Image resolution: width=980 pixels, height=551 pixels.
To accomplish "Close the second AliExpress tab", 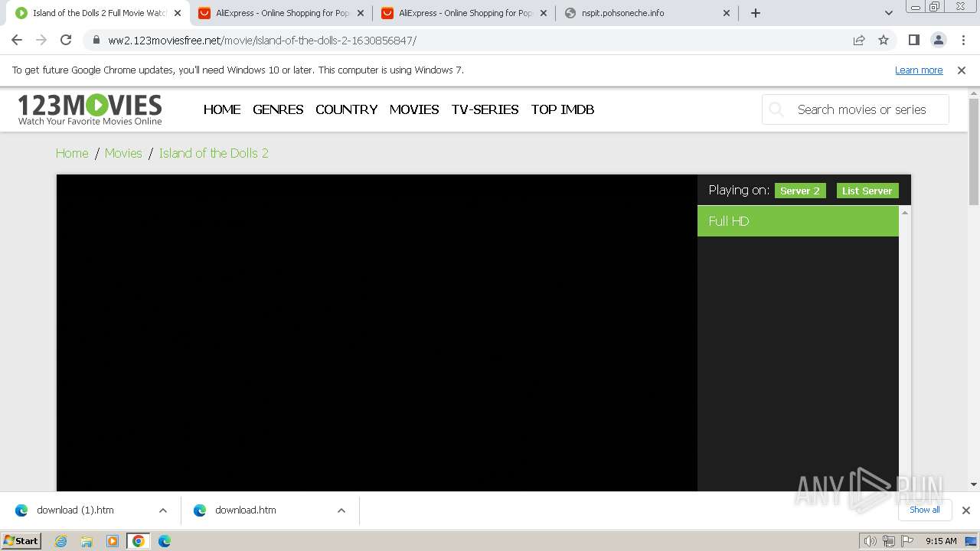I will [544, 13].
